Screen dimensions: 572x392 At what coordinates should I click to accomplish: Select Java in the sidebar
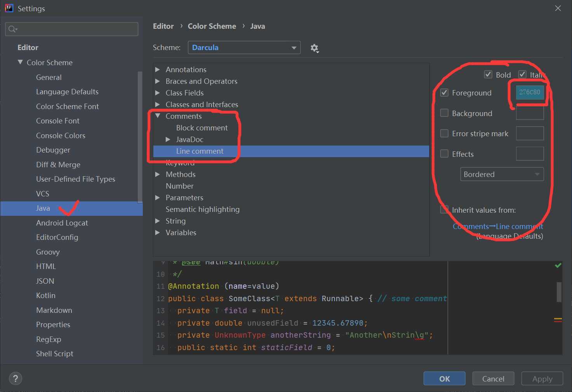pyautogui.click(x=71, y=208)
